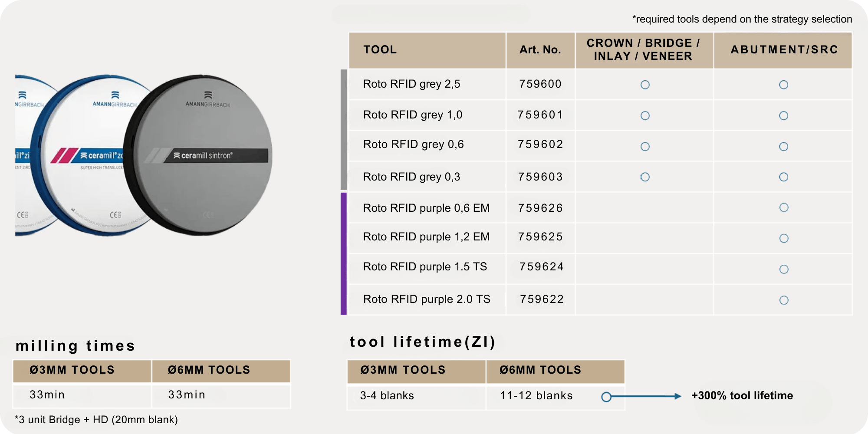Click crown/bridge circle for Roto RFID grey 0,3
The image size is (868, 434).
click(x=645, y=177)
